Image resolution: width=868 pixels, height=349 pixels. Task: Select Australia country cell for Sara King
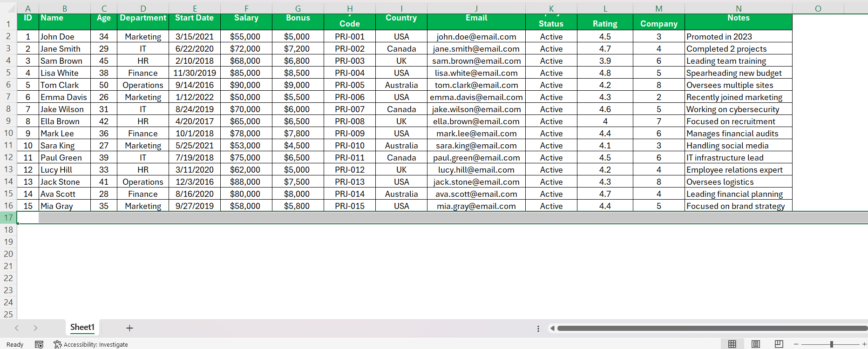click(401, 145)
